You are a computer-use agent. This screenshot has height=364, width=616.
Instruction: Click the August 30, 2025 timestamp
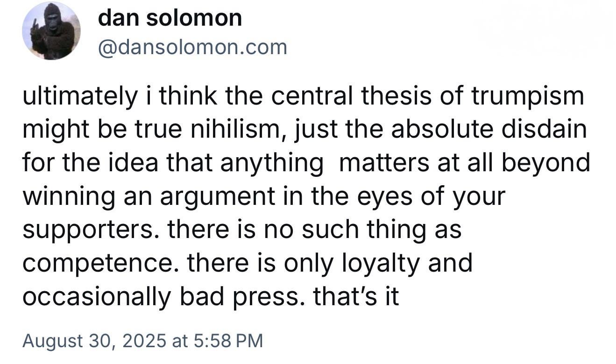point(94,340)
